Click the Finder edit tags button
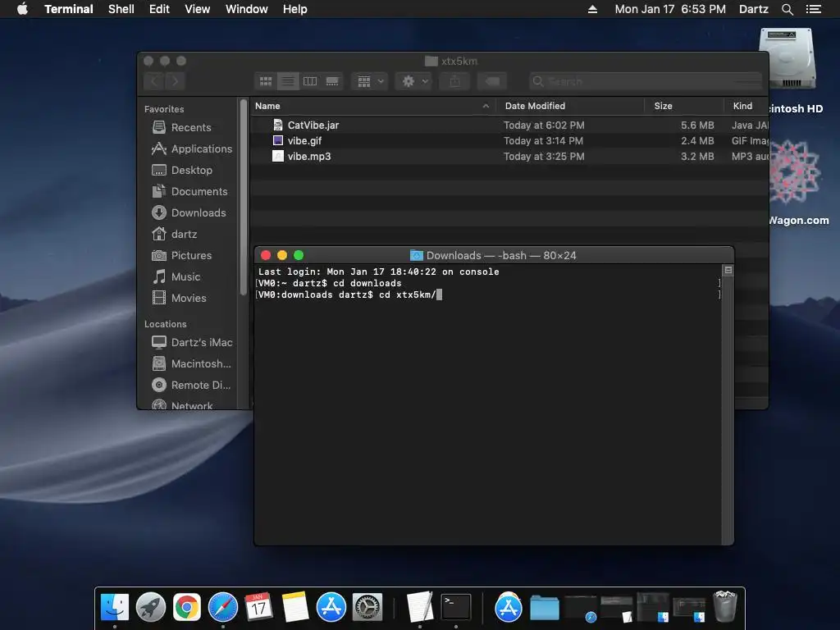The height and width of the screenshot is (630, 840). click(x=492, y=81)
